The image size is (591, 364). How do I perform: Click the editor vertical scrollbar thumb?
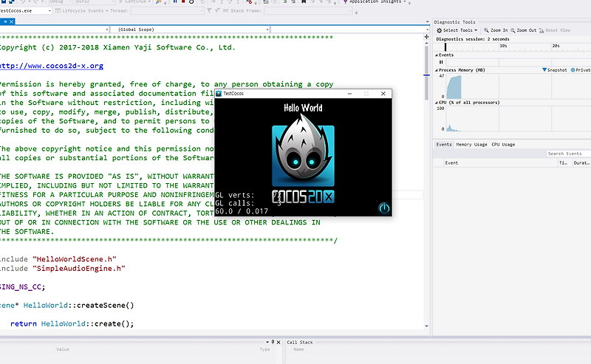click(x=427, y=74)
